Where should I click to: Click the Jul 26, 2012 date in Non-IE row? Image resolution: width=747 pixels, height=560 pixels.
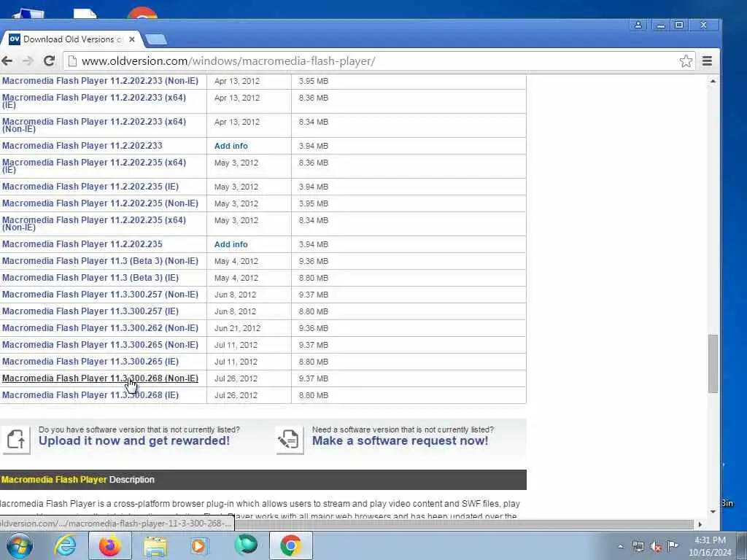tap(236, 378)
